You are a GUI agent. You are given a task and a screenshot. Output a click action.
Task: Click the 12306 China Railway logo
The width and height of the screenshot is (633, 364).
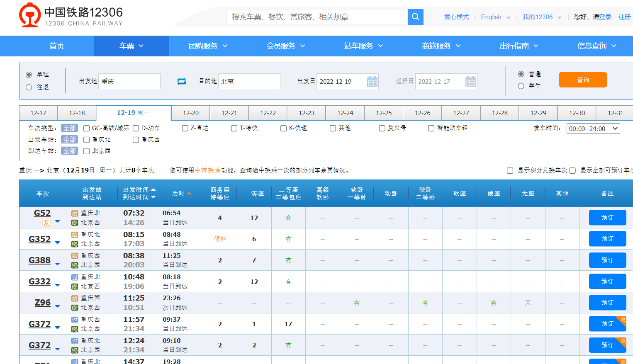click(71, 15)
